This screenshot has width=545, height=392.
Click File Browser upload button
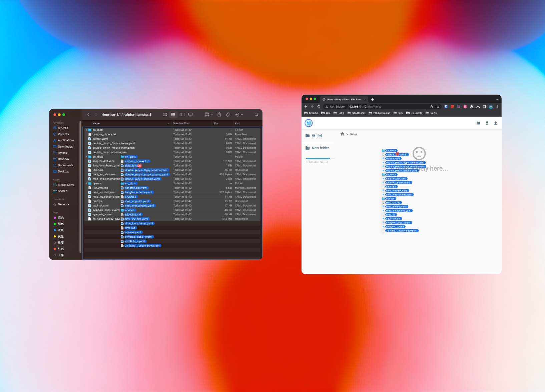tap(496, 123)
